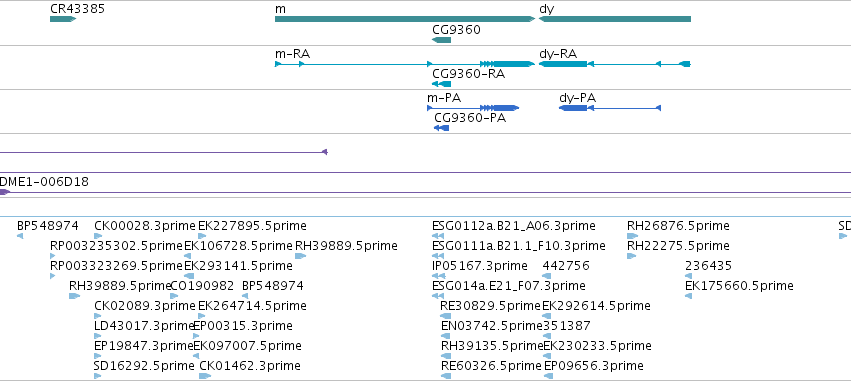This screenshot has width=851, height=381.
Task: Open ESG0111a.B21.1_F10.3prime entry
Action: (x=518, y=245)
